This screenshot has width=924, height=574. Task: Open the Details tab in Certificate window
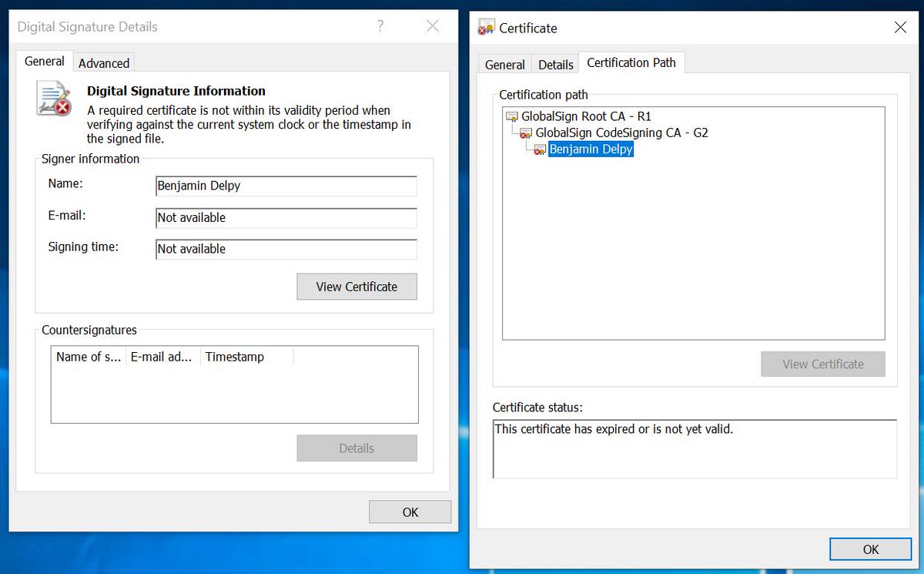pyautogui.click(x=556, y=65)
